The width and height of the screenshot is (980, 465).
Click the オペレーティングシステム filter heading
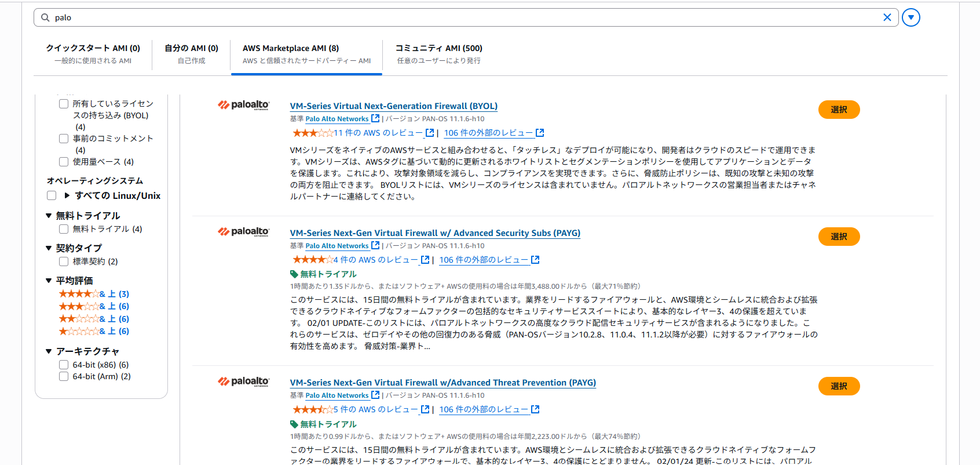(95, 181)
